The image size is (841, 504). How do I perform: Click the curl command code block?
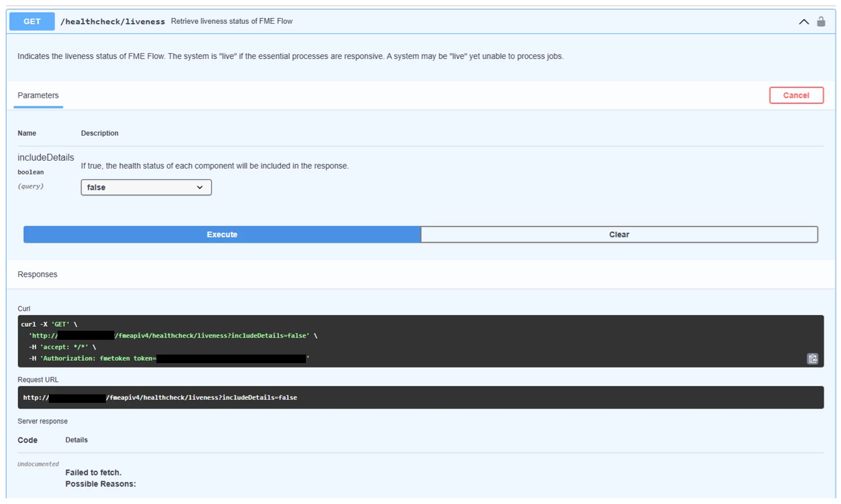click(421, 341)
